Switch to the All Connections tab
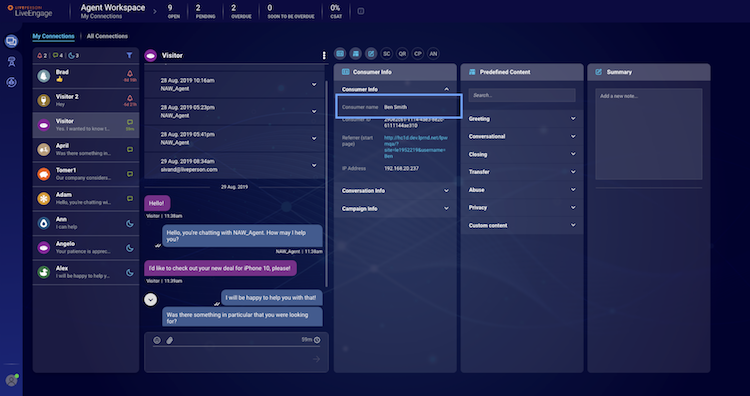This screenshot has width=750, height=396. pos(107,36)
